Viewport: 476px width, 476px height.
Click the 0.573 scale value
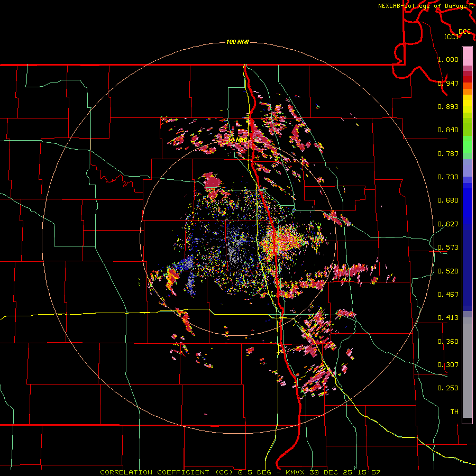pyautogui.click(x=448, y=248)
